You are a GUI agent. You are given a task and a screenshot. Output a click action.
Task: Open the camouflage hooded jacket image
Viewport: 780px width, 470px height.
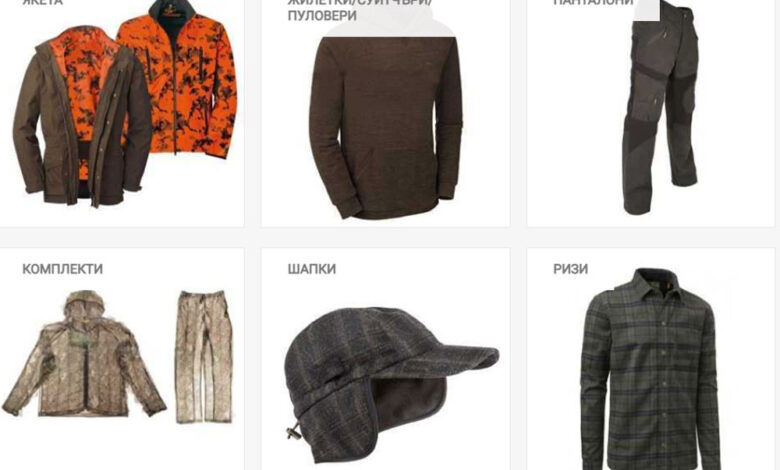(84, 354)
